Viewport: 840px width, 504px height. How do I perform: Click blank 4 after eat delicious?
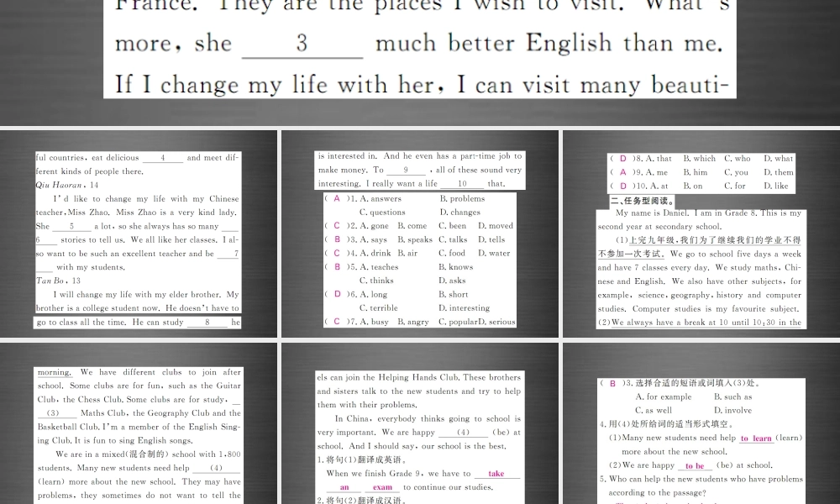tap(165, 158)
